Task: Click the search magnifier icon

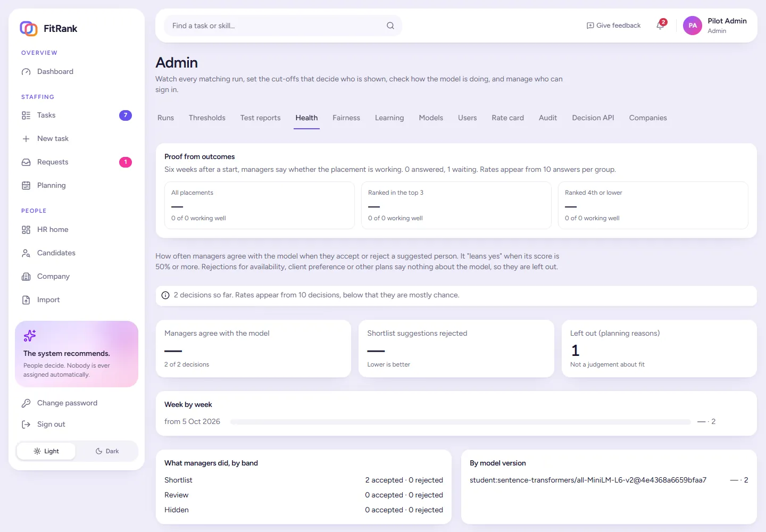Action: pyautogui.click(x=390, y=26)
